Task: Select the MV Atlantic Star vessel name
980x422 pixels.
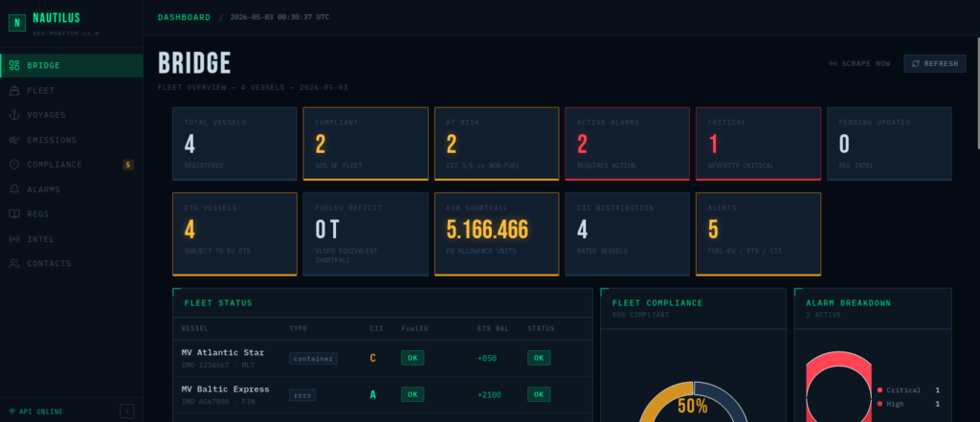Action: [x=223, y=352]
